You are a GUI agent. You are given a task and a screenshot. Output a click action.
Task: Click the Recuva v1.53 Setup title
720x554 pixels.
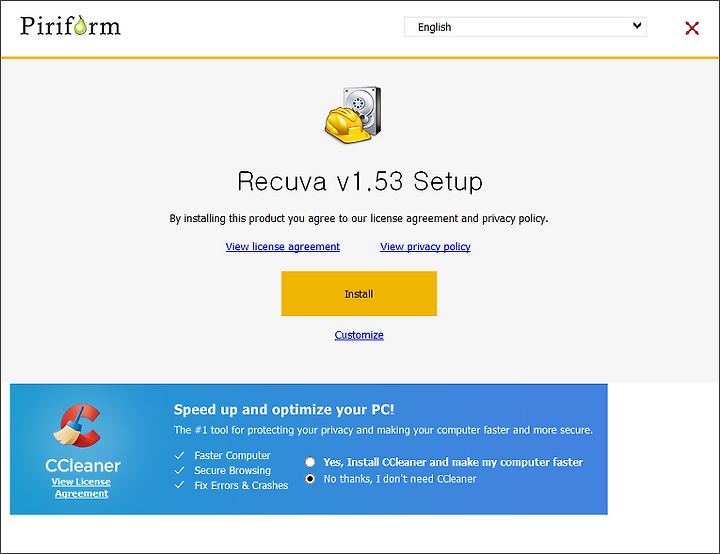point(360,181)
